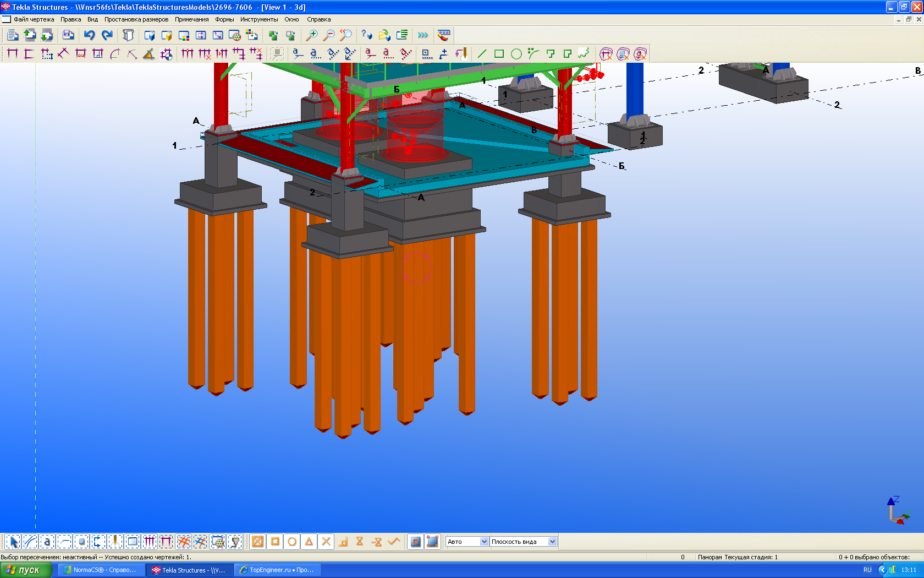
Task: Click the red text with leader line icon
Action: [371, 53]
